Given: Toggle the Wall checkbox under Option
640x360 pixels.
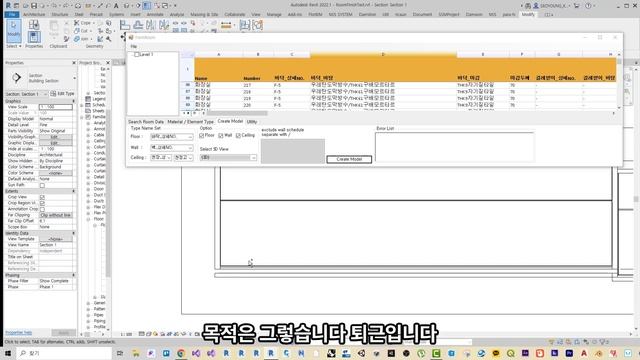Looking at the screenshot, I should click(x=221, y=136).
